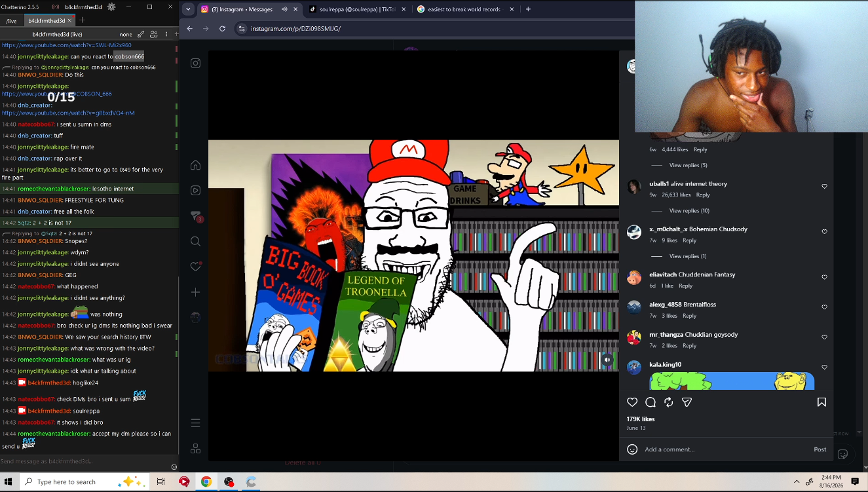Like the eliavitach comment

pyautogui.click(x=824, y=277)
